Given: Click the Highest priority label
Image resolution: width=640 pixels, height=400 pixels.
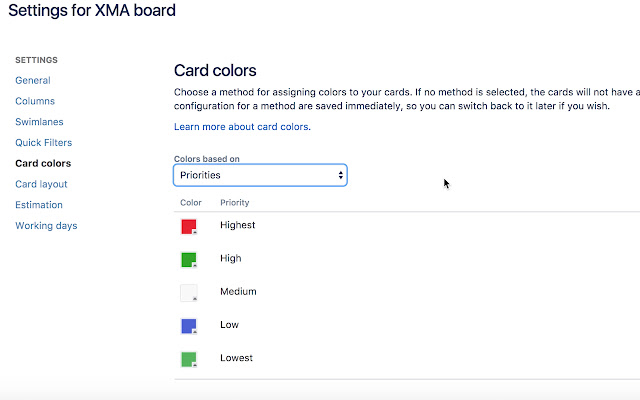Looking at the screenshot, I should 238,225.
